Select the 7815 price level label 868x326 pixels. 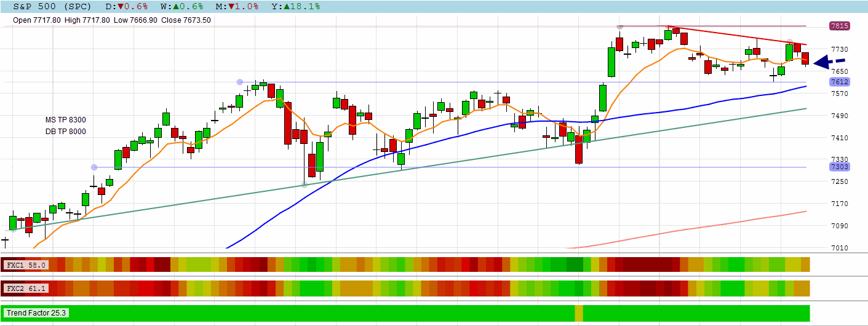(x=840, y=26)
